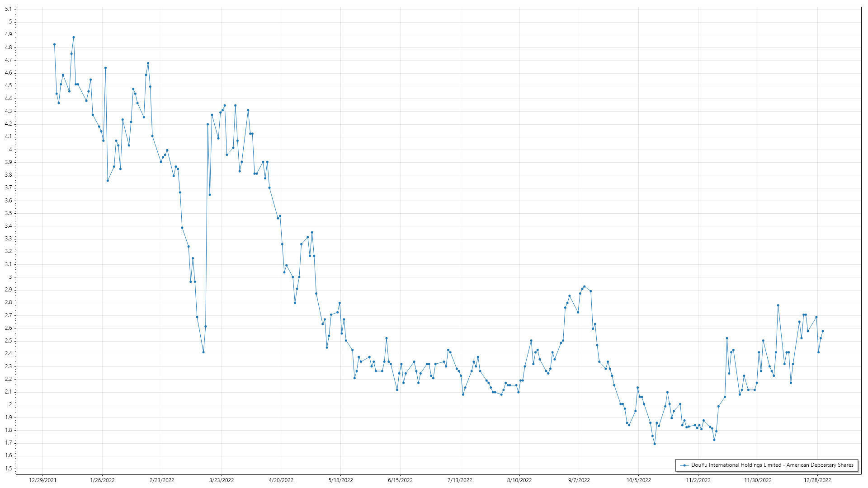Click the September peak point near 2.93
This screenshot has height=488, width=868.
(x=585, y=286)
